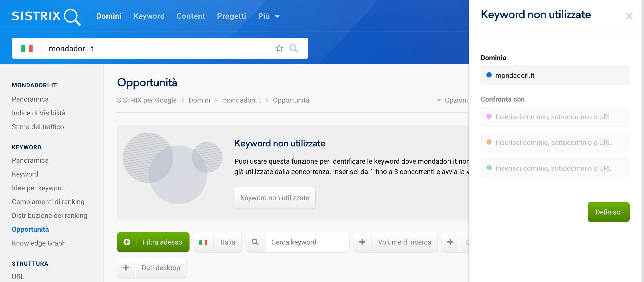Click the Opzioni dropdown expander
The height and width of the screenshot is (282, 644).
point(438,100)
